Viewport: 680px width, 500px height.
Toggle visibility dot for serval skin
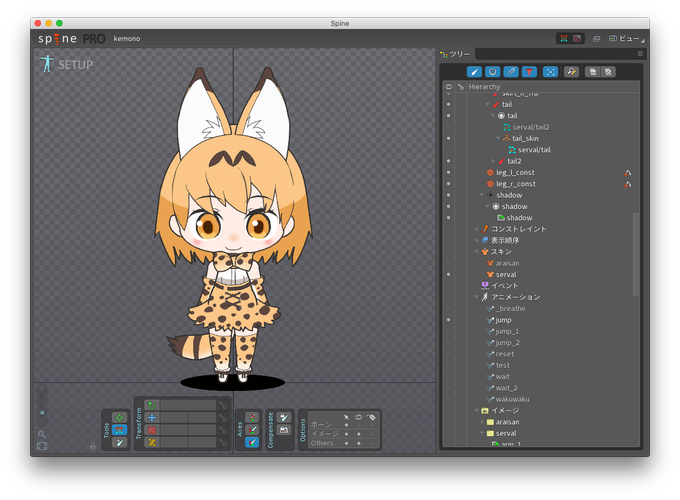click(448, 274)
